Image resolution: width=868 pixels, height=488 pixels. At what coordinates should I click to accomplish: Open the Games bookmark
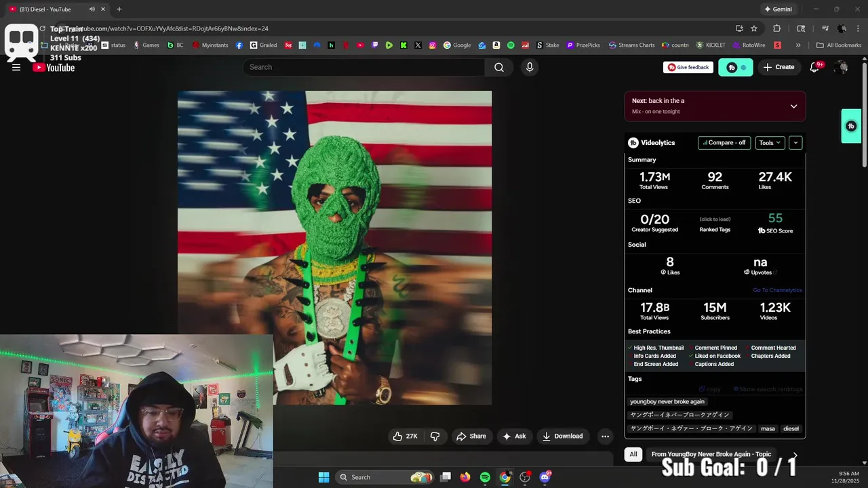click(146, 45)
